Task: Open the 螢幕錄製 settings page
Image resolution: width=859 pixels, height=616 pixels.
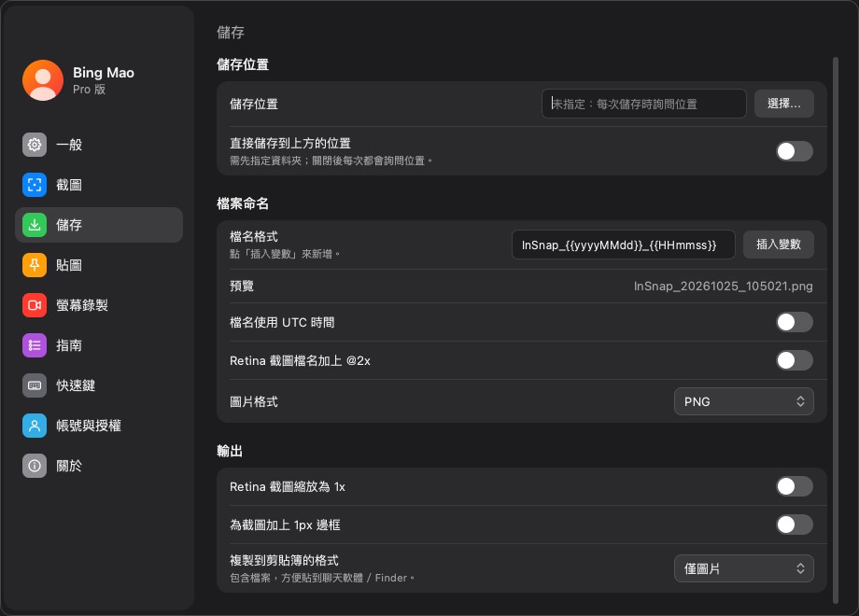Action: click(x=99, y=305)
